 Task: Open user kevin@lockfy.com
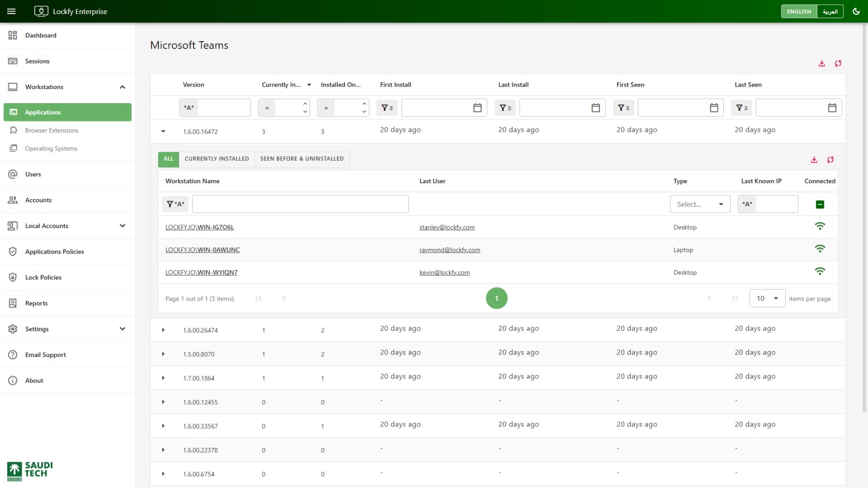tap(444, 273)
